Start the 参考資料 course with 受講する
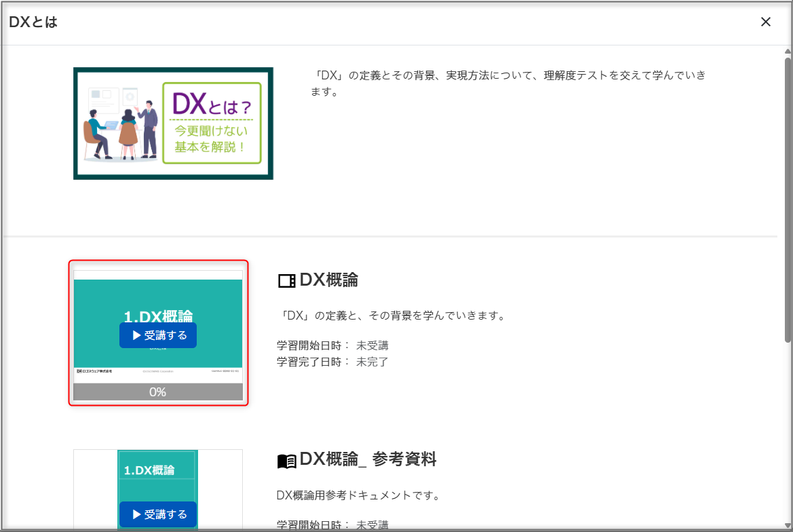The image size is (793, 532). click(x=158, y=514)
